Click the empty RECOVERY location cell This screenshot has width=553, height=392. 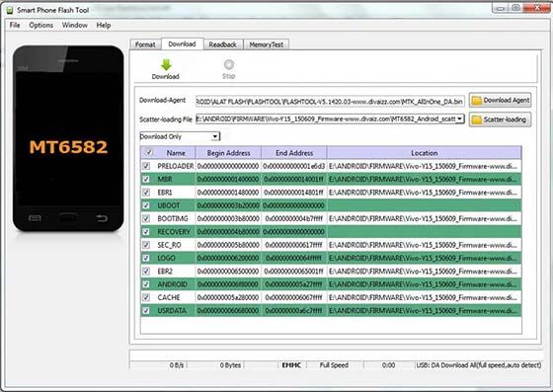(425, 232)
